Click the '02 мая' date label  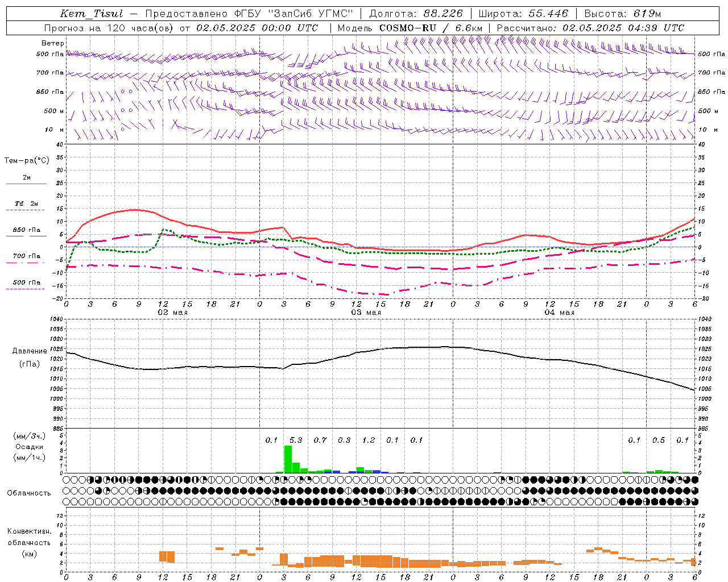coord(172,313)
